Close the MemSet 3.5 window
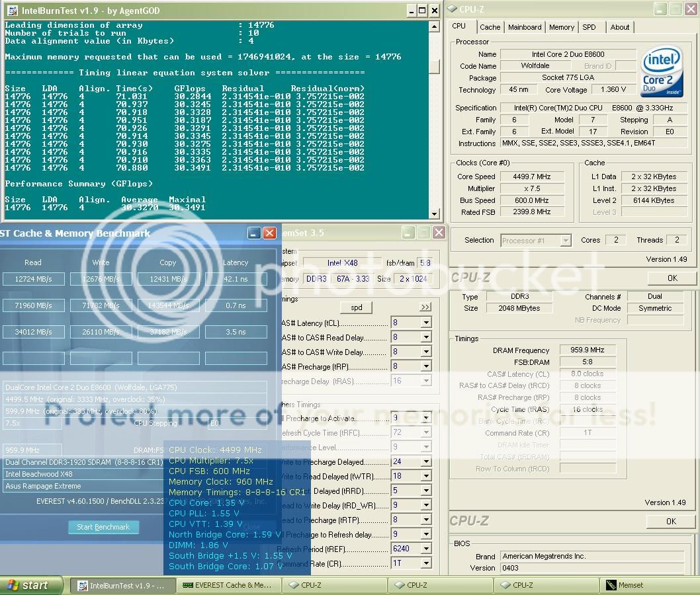This screenshot has width=700, height=595. [x=439, y=232]
